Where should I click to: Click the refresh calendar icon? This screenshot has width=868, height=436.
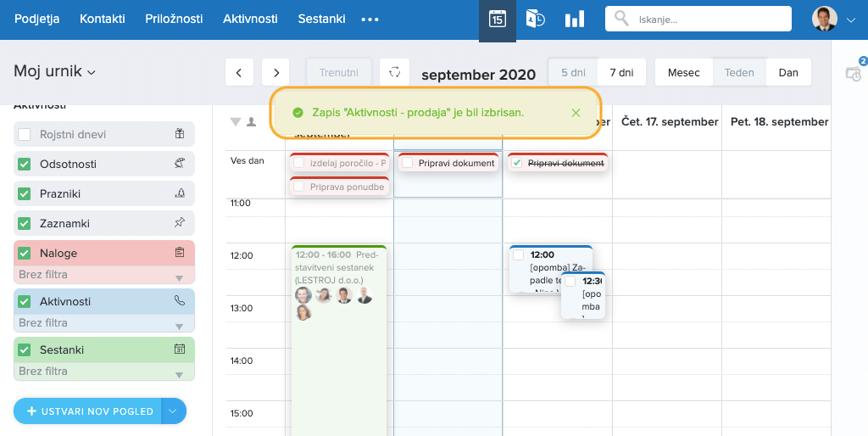[395, 72]
